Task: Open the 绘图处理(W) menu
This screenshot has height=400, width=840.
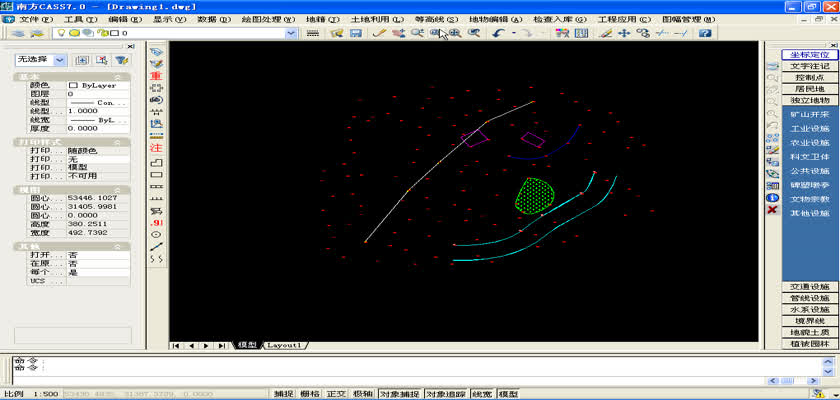Action: coord(268,19)
